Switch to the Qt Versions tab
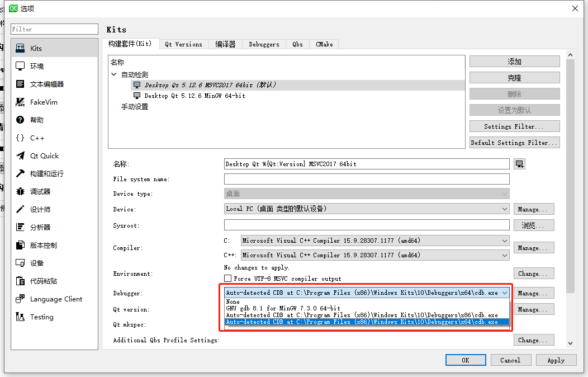 (183, 44)
